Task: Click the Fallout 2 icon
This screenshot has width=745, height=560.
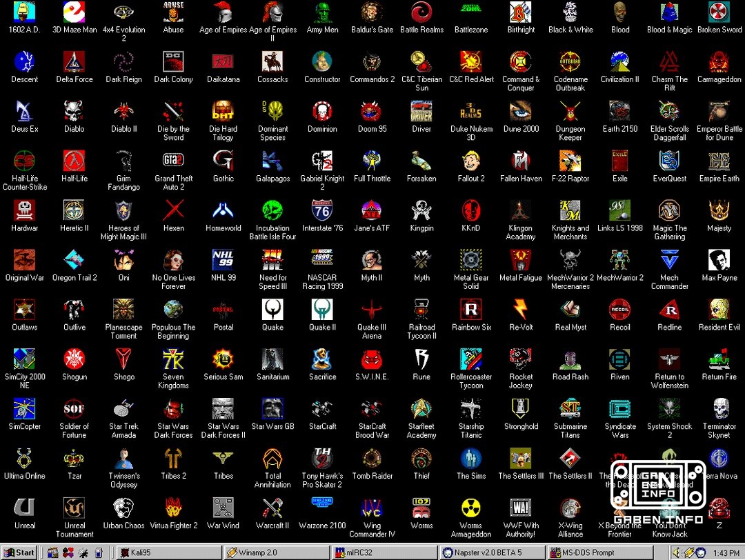Action: [x=471, y=161]
